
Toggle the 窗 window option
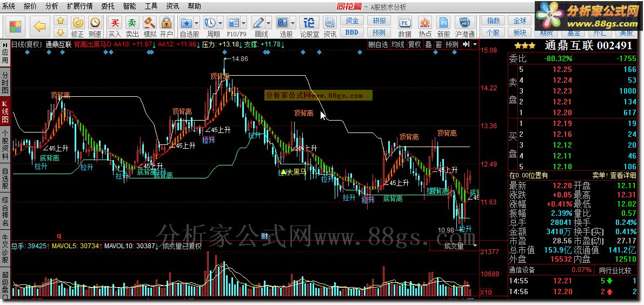pos(439,44)
